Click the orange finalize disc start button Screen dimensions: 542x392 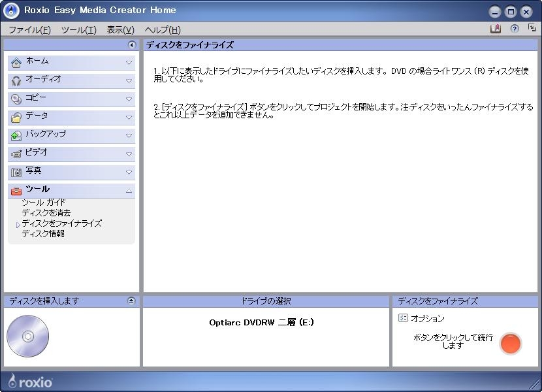tap(510, 343)
